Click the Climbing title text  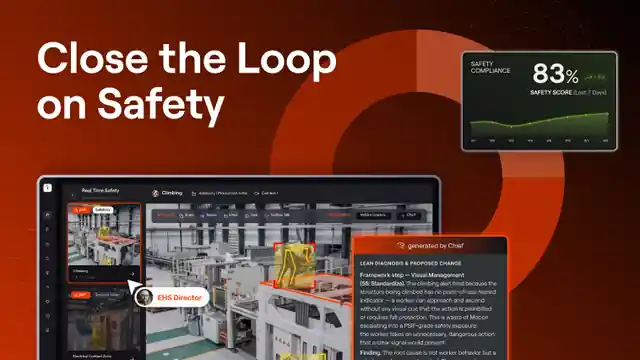coord(172,193)
